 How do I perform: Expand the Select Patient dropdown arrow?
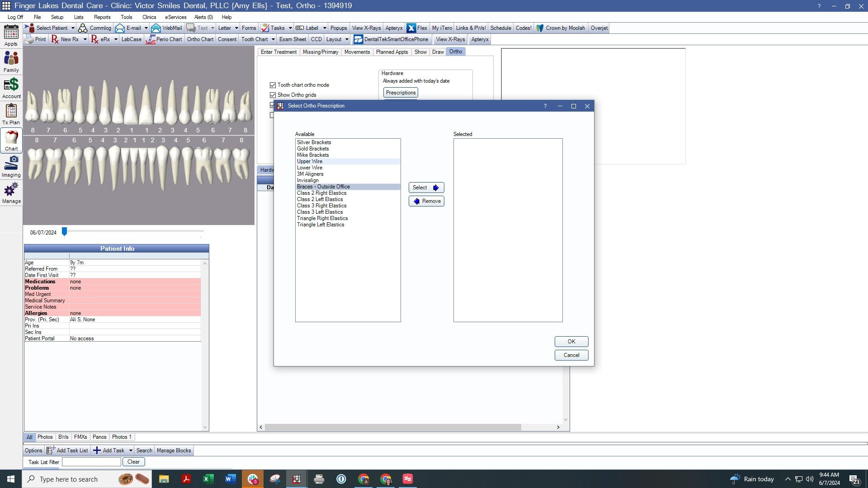point(73,28)
